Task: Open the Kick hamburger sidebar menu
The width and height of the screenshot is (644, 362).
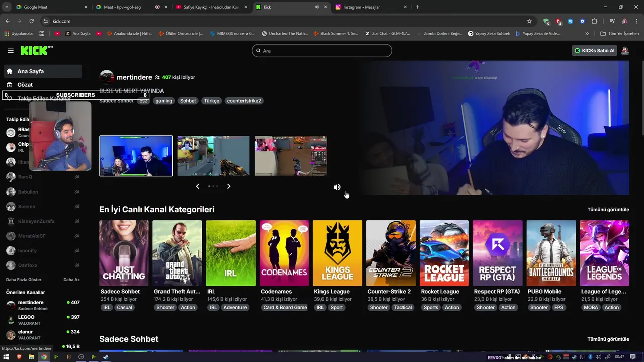Action: pyautogui.click(x=11, y=51)
